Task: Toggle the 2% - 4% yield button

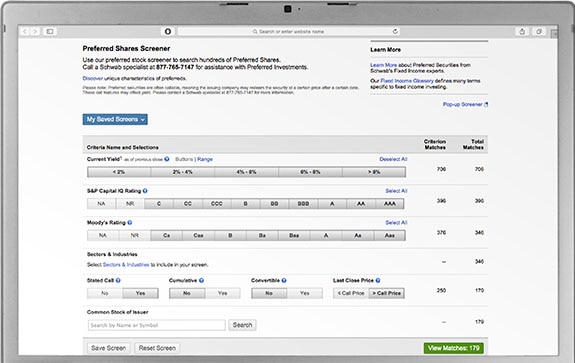Action: coord(183,172)
